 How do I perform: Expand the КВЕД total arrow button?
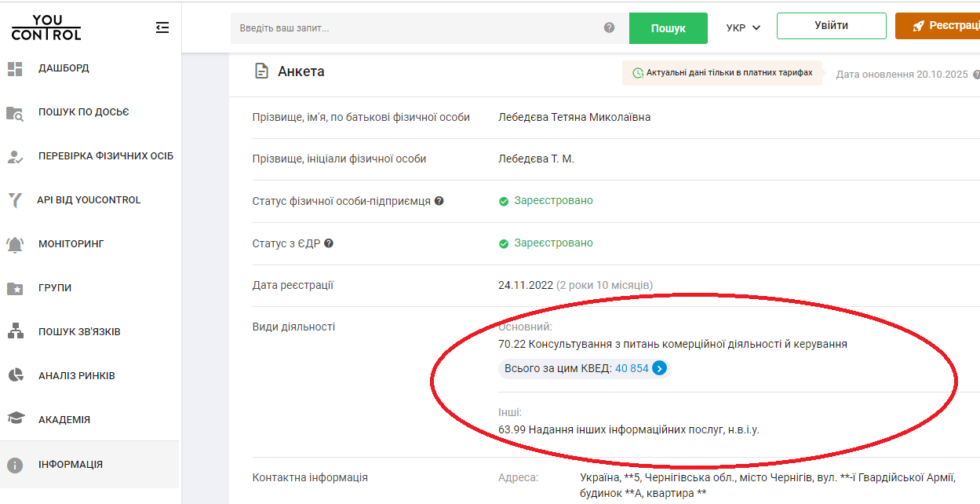(x=660, y=368)
